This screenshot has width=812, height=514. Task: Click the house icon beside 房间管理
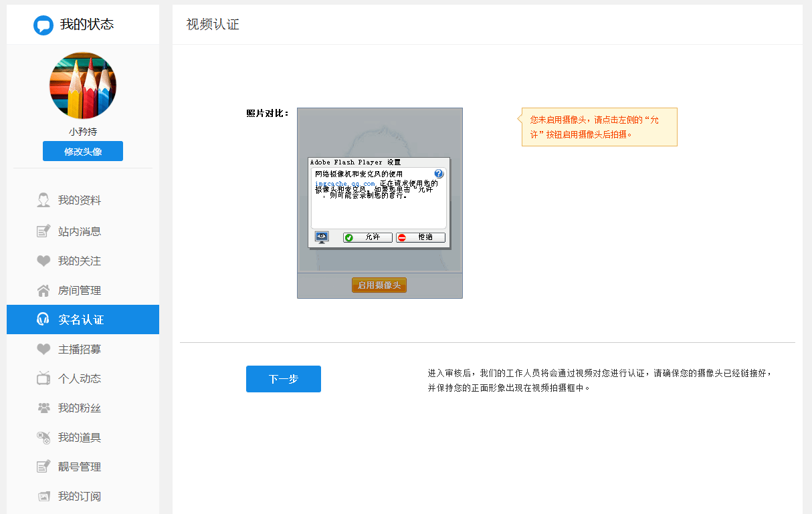[43, 290]
